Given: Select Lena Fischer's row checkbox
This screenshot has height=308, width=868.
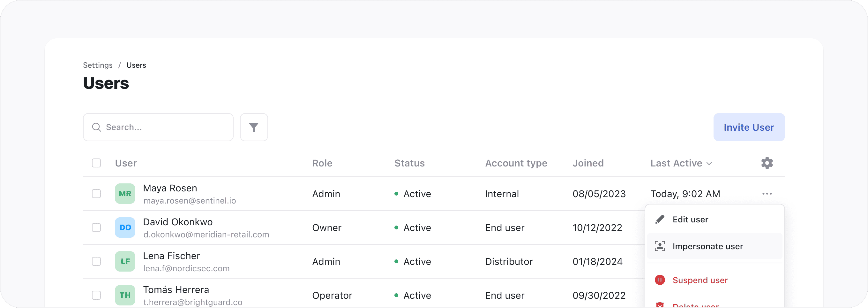Looking at the screenshot, I should [96, 261].
